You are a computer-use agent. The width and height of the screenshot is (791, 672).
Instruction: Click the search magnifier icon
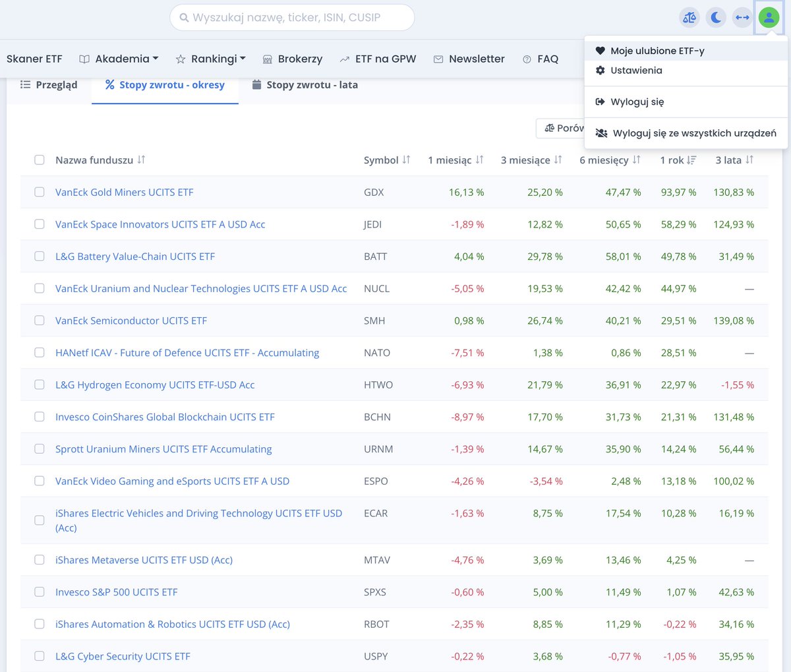[184, 18]
